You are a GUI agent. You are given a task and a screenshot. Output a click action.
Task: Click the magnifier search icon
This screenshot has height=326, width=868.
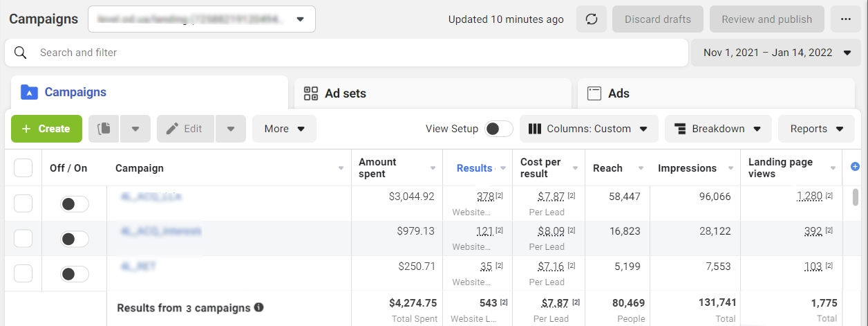click(21, 53)
